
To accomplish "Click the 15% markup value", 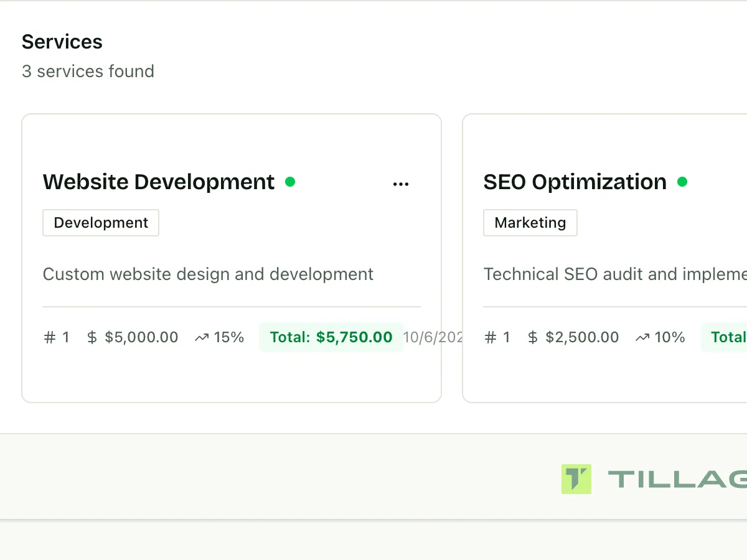I will [229, 338].
